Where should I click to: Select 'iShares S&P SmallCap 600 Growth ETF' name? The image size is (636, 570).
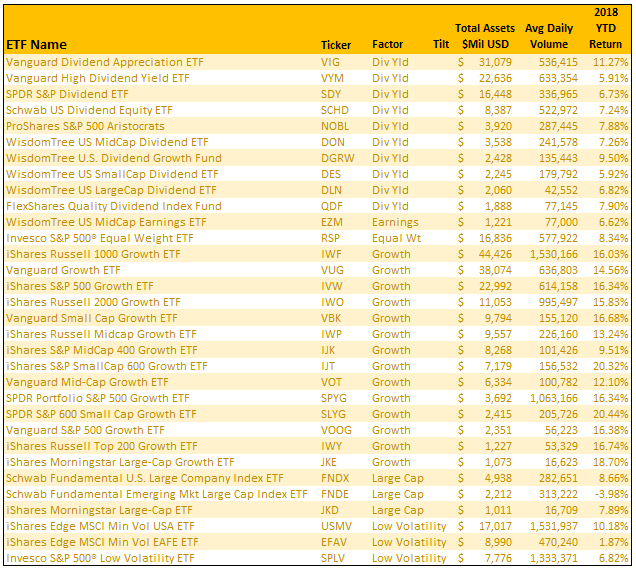click(x=106, y=366)
